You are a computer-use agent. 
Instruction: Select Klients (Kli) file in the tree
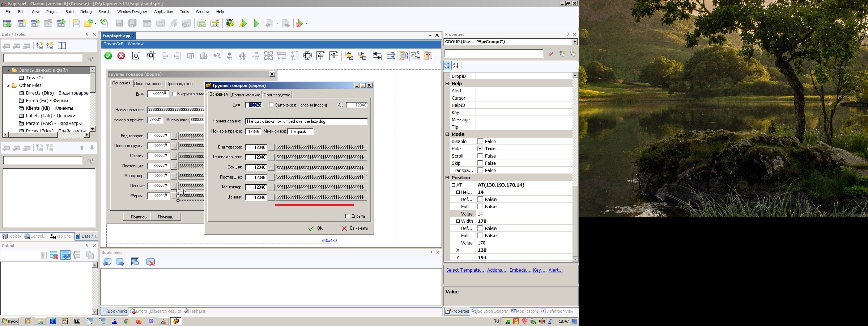coord(49,108)
